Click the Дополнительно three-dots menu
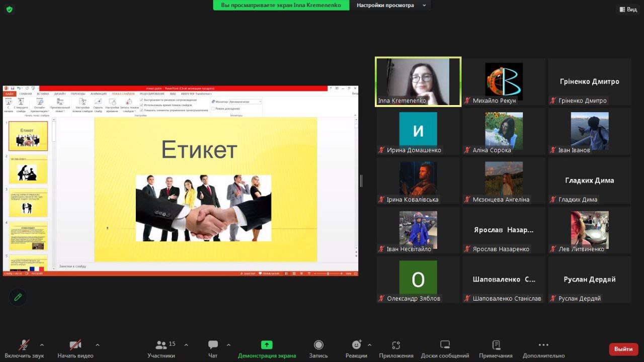 click(x=543, y=345)
